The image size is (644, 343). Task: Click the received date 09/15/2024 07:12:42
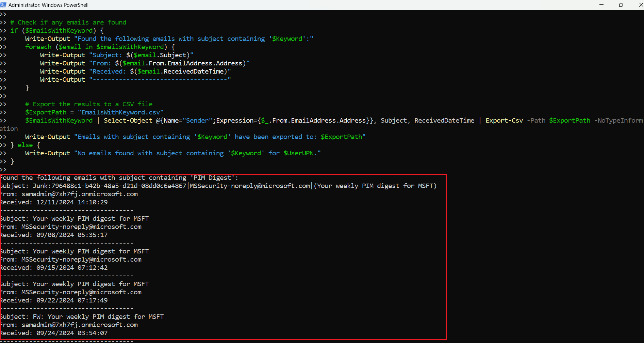(x=72, y=268)
